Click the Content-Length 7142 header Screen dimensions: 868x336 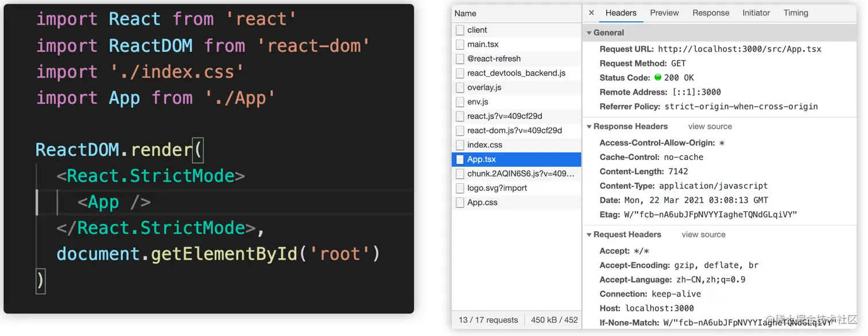tap(644, 171)
